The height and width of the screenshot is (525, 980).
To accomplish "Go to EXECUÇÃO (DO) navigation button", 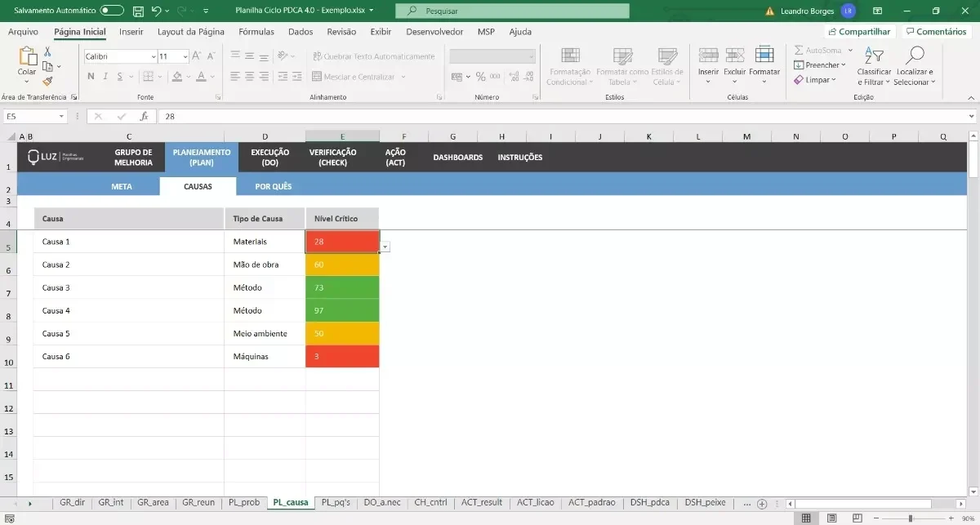I will (270, 158).
